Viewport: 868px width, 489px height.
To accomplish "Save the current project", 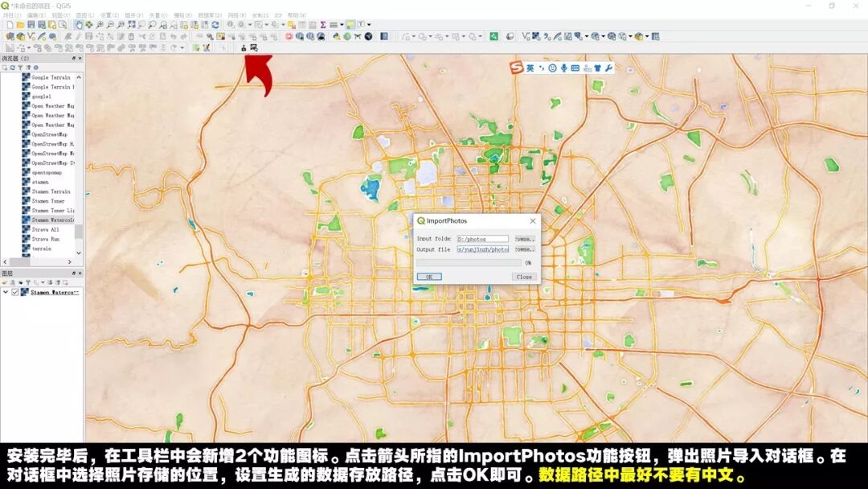I will coord(31,24).
